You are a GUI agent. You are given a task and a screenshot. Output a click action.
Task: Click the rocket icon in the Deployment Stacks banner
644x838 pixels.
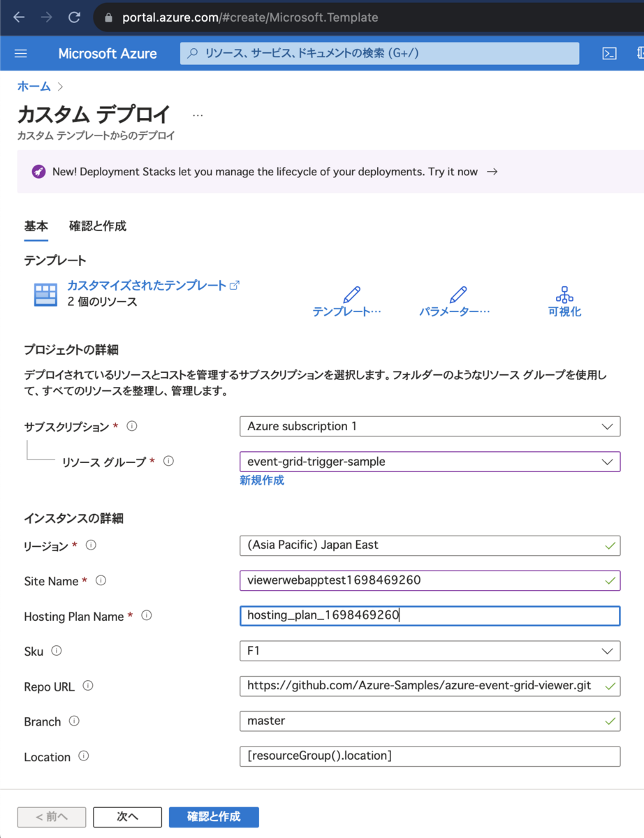pyautogui.click(x=39, y=172)
